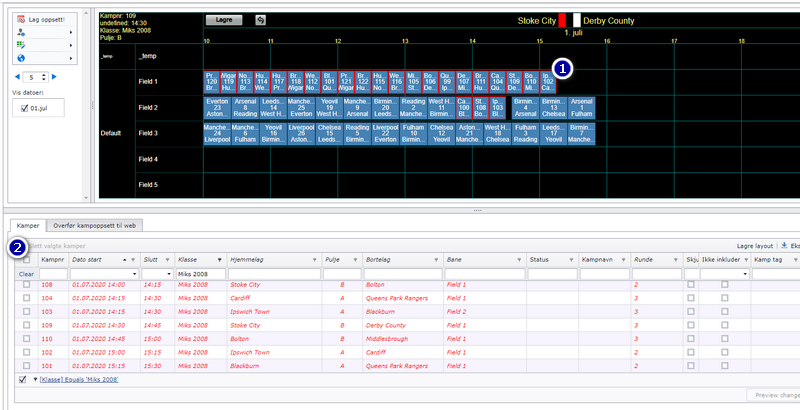Open the Klasse Equals Miks 2008 filter link
Screen dimensions: 800x410
[79, 379]
